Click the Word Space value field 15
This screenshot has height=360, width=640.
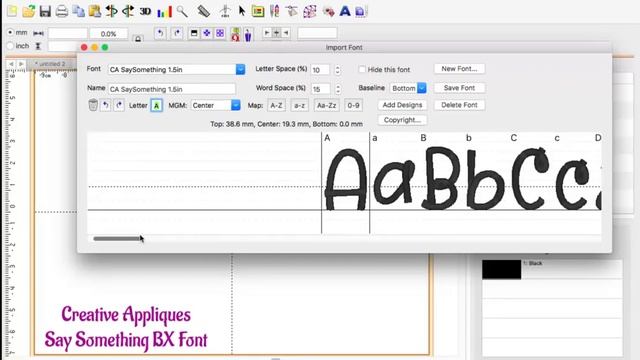click(320, 89)
